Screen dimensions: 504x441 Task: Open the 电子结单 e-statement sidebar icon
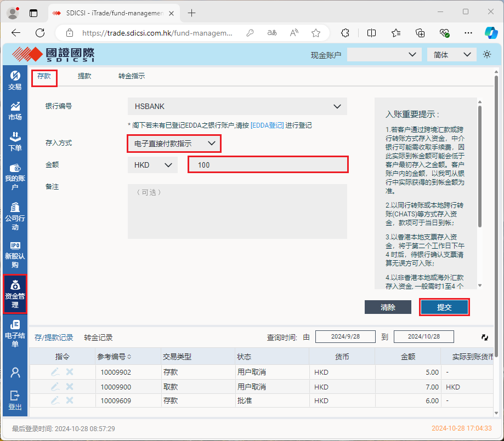15,333
